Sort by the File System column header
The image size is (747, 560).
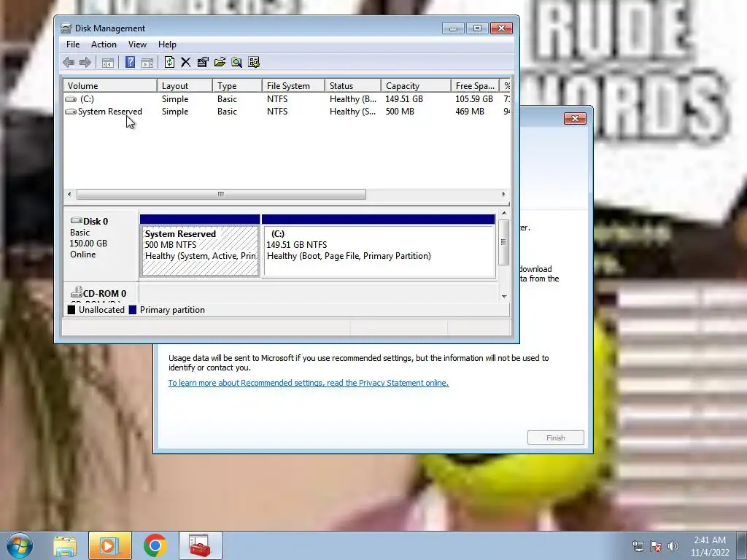pos(293,86)
